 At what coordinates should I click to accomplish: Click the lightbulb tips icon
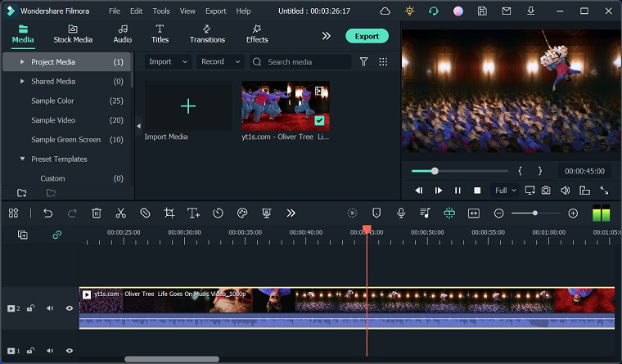410,11
